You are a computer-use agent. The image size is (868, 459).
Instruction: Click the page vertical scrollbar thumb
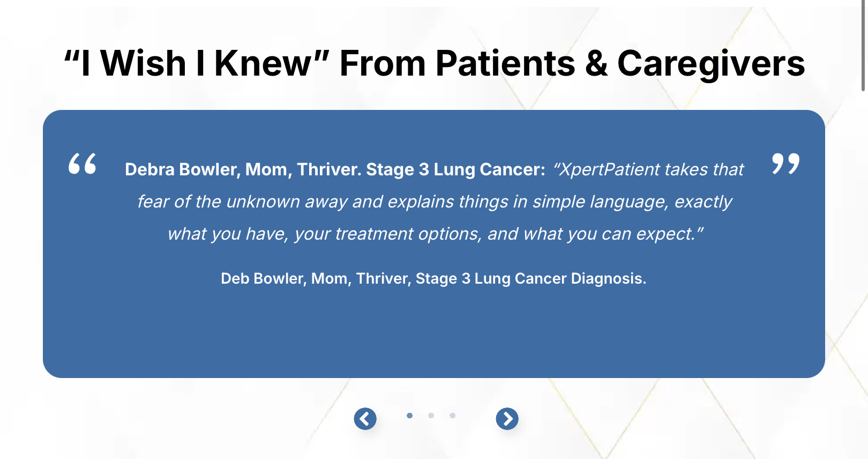[863, 45]
